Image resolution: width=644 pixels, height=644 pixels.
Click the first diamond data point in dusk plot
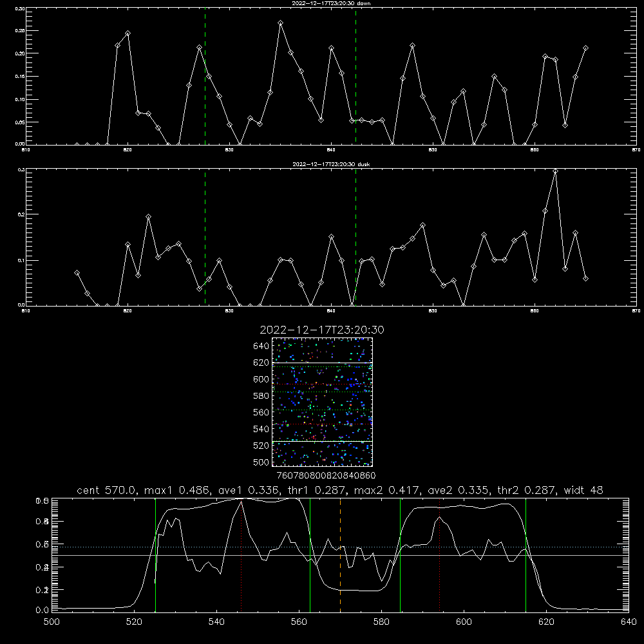pyautogui.click(x=77, y=272)
